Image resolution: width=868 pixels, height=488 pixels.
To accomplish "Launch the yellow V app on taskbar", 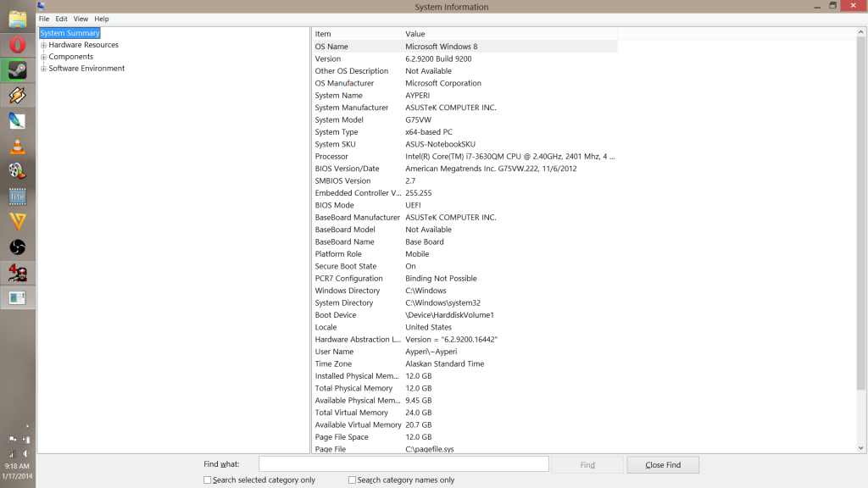I will pyautogui.click(x=17, y=222).
